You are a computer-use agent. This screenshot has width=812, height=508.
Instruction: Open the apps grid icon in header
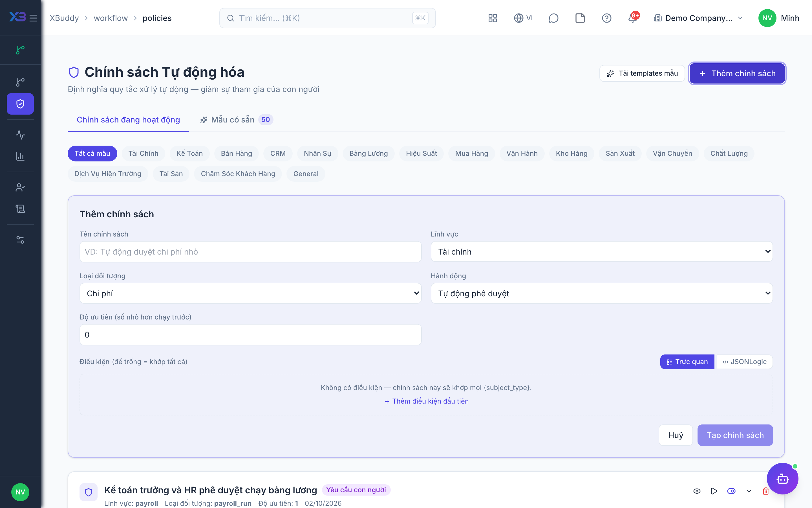493,18
